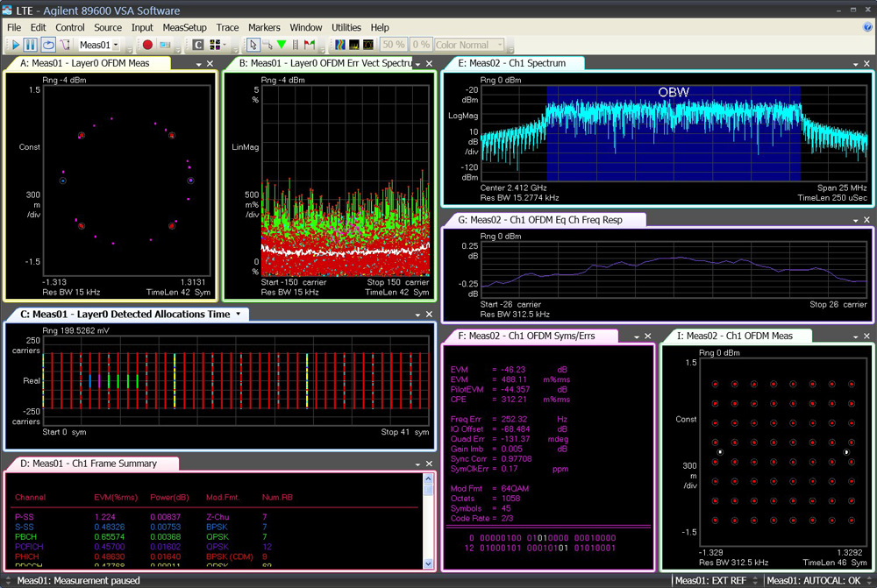This screenshot has height=588, width=877.
Task: Click Frame Summary scrollbar down arrow
Action: (x=429, y=563)
